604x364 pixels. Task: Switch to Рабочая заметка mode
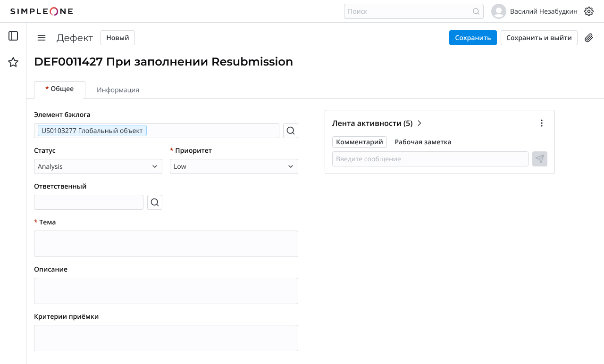(423, 142)
